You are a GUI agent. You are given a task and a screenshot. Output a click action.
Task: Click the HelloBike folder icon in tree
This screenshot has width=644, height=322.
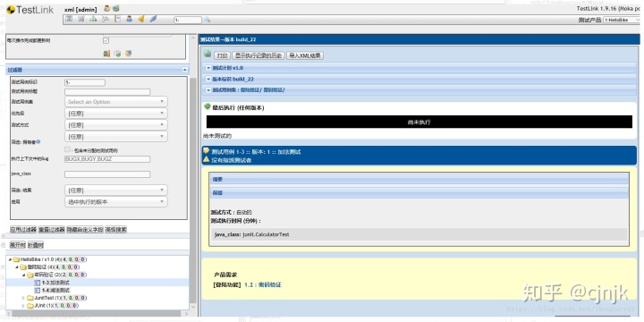[16, 259]
